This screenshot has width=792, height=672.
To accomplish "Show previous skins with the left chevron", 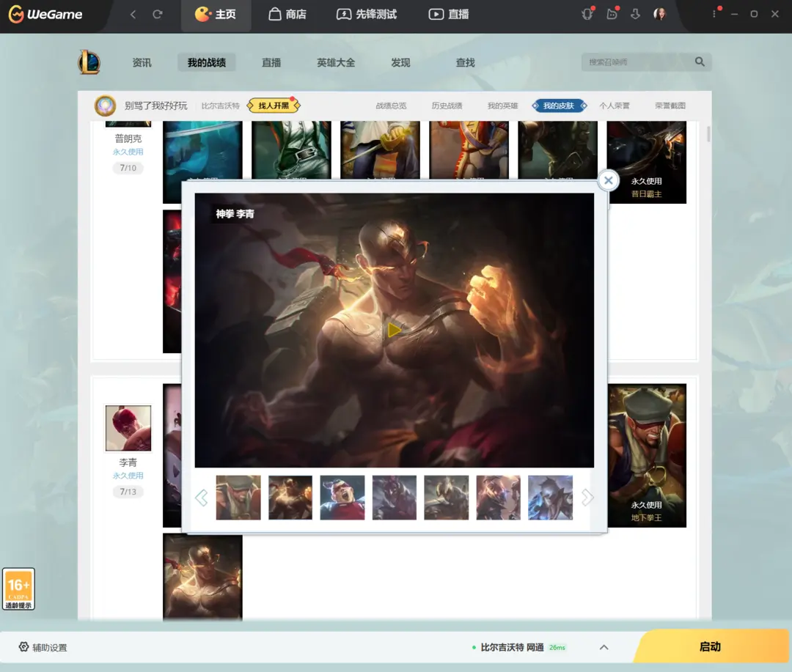I will point(201,498).
